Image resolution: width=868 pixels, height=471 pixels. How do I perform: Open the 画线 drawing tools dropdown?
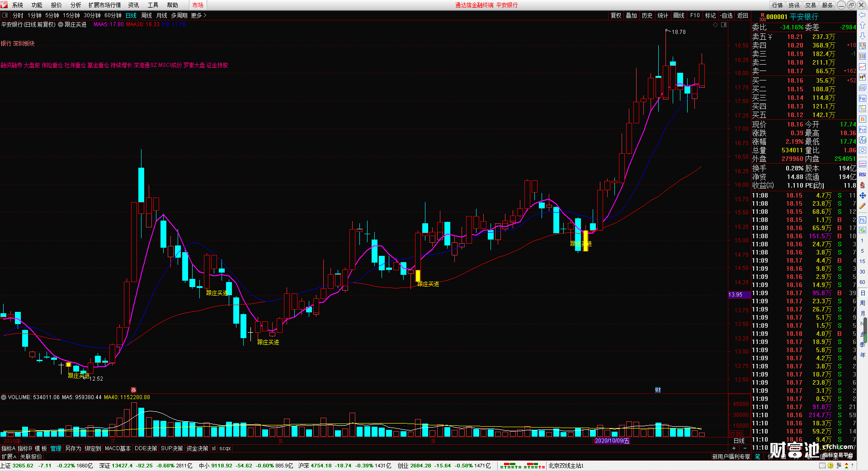(x=679, y=15)
